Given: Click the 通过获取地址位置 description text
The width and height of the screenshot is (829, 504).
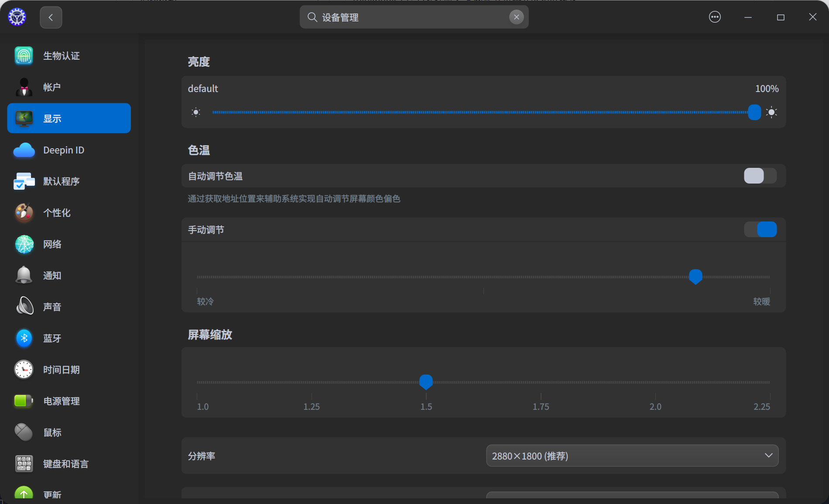Looking at the screenshot, I should [294, 199].
